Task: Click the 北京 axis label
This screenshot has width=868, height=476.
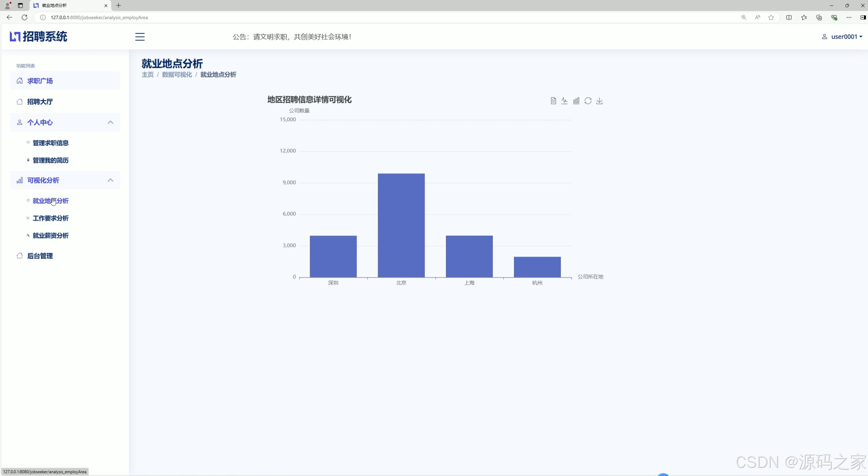Action: coord(401,283)
